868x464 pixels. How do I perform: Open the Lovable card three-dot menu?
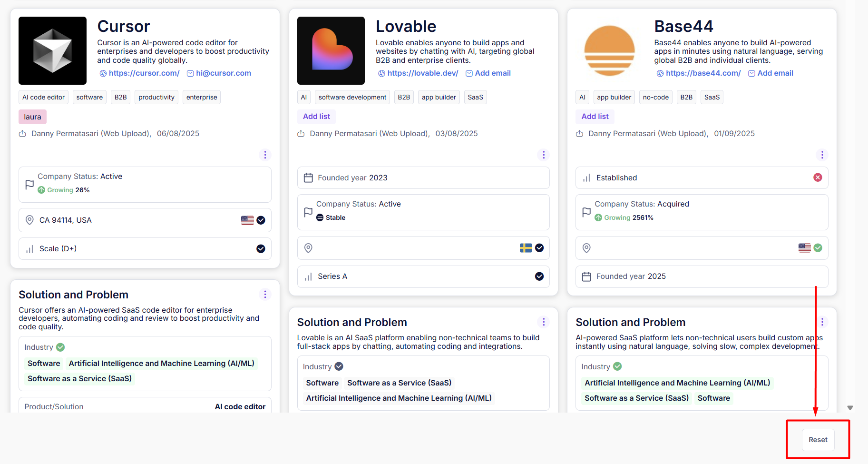(544, 155)
